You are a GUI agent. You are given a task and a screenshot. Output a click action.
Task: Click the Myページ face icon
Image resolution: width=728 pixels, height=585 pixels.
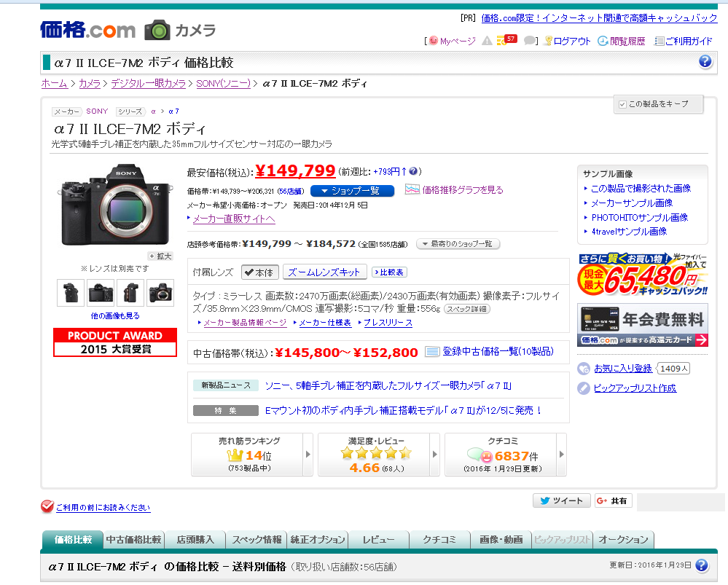coord(433,40)
